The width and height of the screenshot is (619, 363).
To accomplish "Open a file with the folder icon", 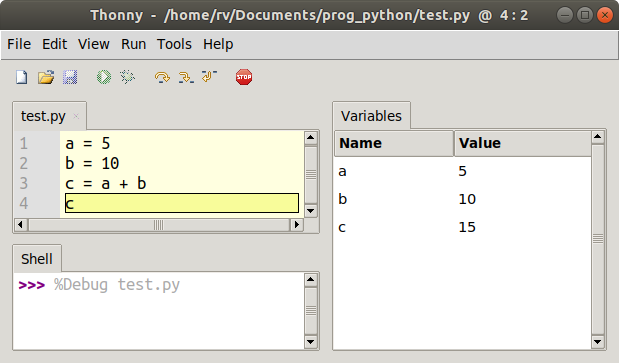I will (46, 77).
